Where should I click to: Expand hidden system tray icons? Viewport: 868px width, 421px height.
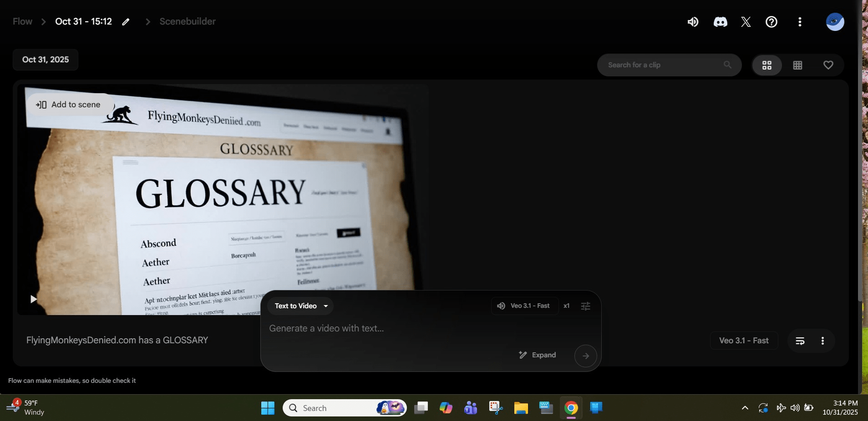pyautogui.click(x=745, y=408)
